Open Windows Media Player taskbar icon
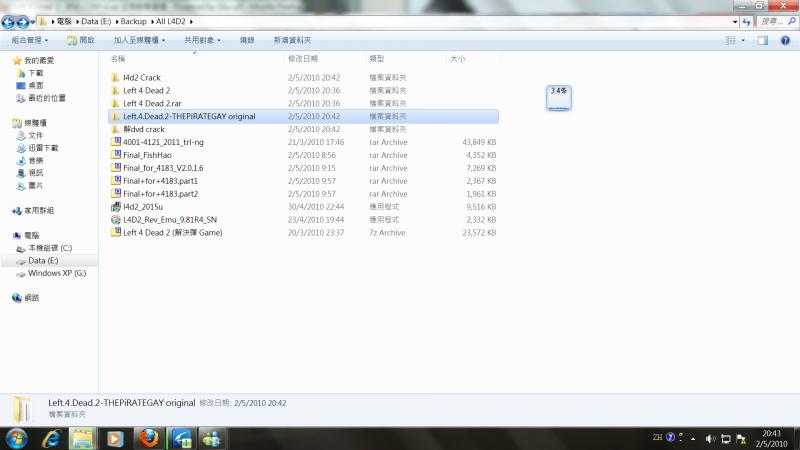This screenshot has width=800, height=450. tap(115, 439)
